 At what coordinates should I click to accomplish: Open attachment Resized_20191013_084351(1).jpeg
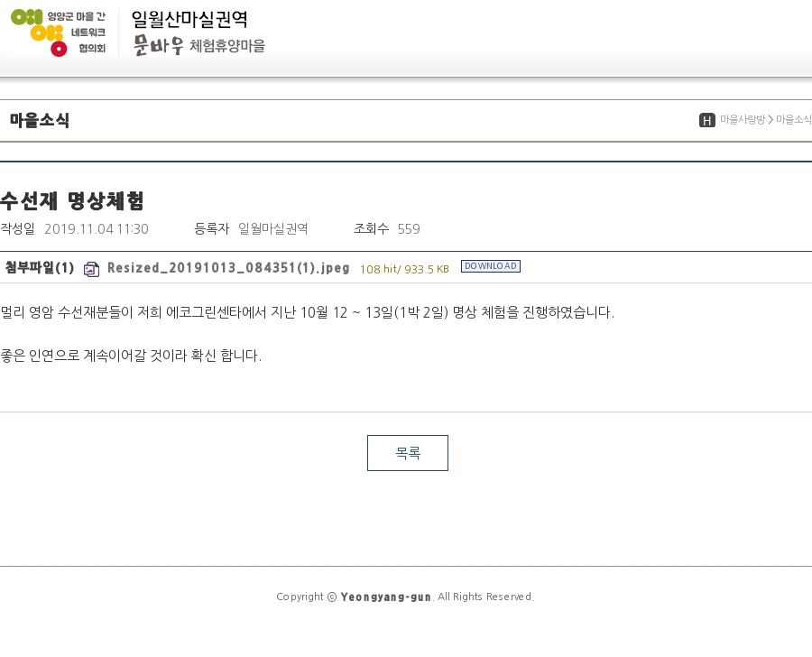228,268
